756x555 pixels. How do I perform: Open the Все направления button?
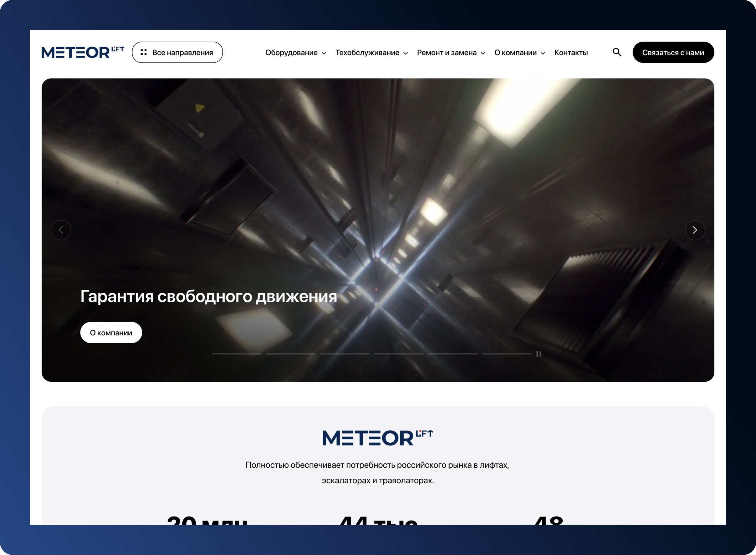coord(177,53)
